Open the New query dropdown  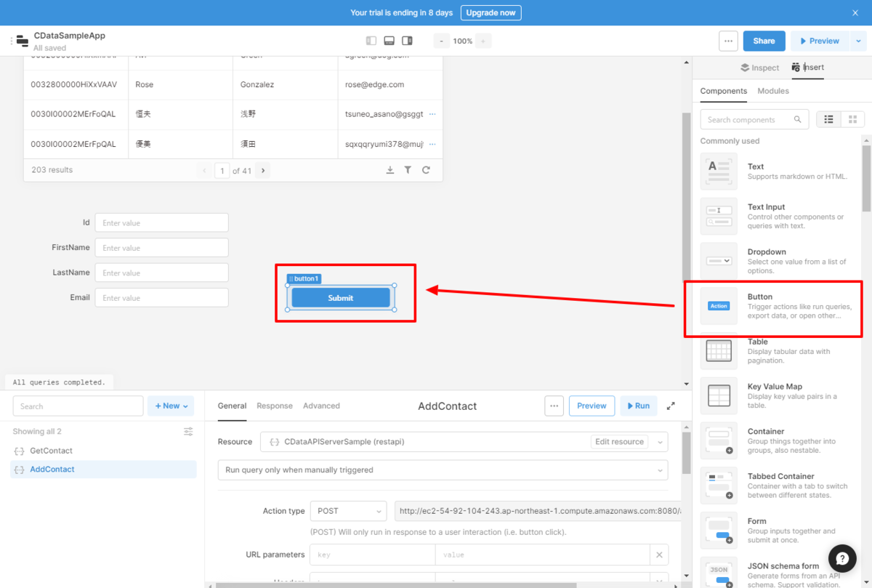(x=171, y=406)
